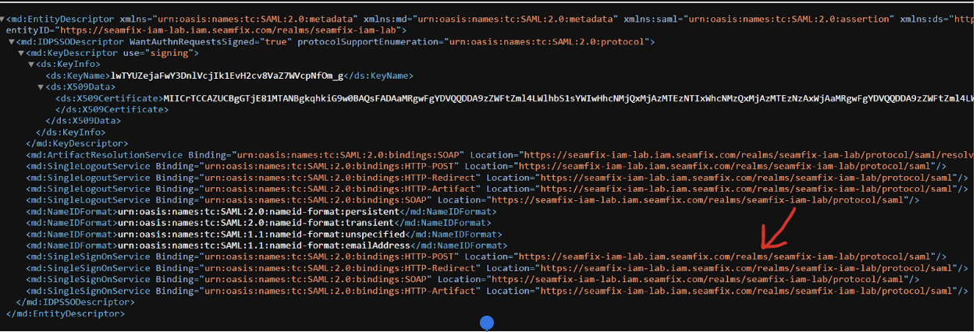Click the SingleLogoutService HTTP-Artifact binding
This screenshot has width=980, height=332.
318,189
